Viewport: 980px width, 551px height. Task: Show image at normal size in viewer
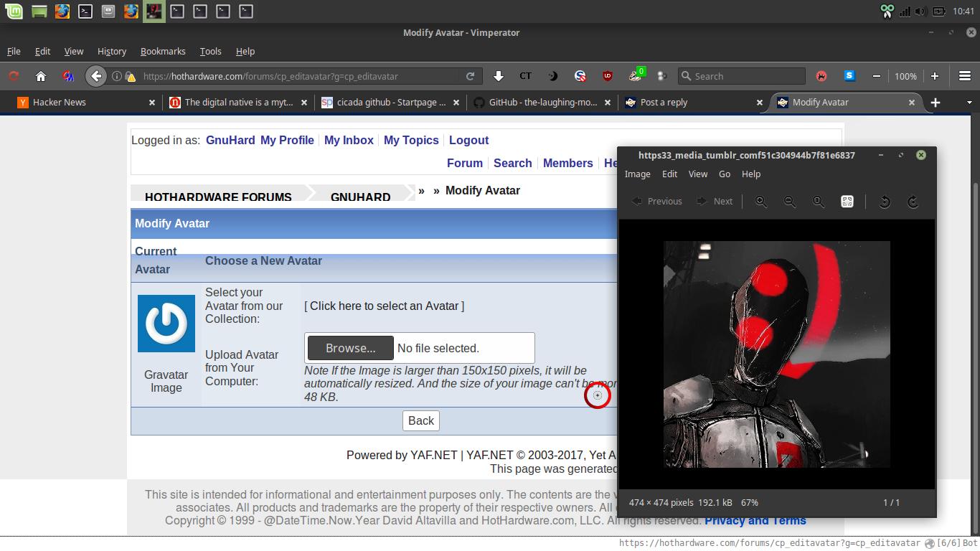(819, 202)
